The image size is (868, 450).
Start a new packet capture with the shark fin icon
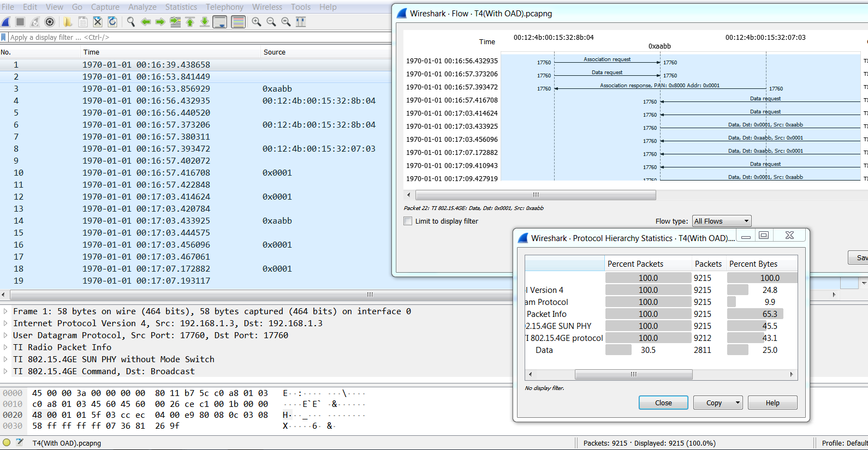6,22
